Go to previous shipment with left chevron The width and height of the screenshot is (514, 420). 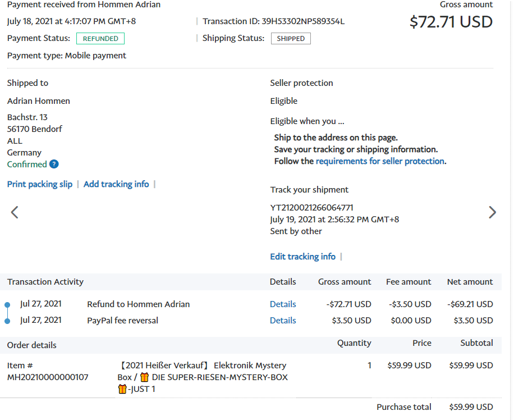15,212
